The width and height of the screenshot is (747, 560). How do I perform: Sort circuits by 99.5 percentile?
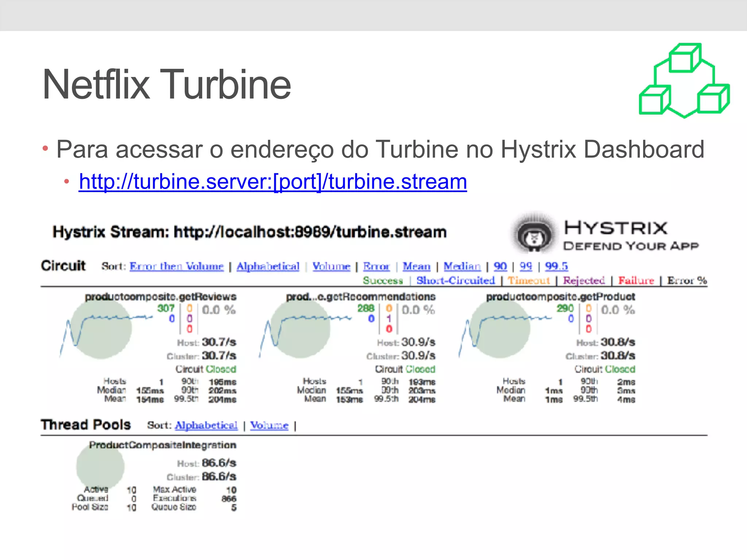click(557, 266)
